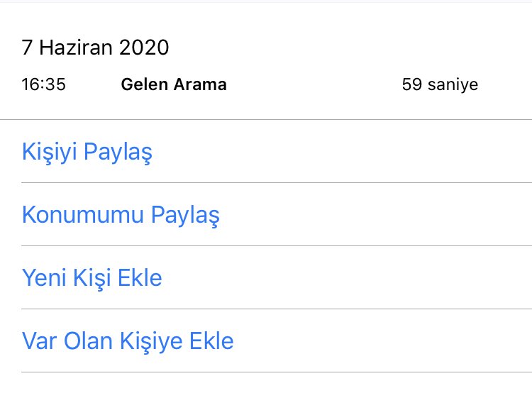Select the Gelen Arama call label
This screenshot has width=532, height=415.
(x=174, y=85)
